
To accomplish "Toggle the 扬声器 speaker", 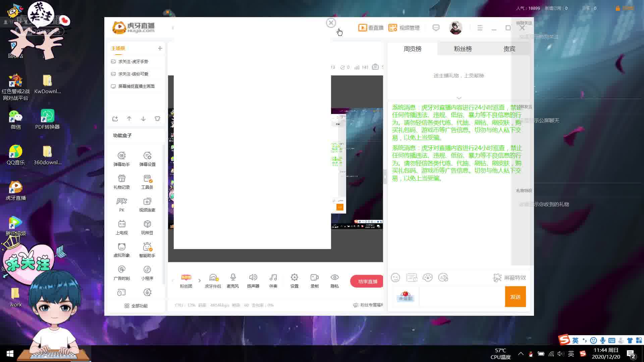I will click(x=253, y=281).
